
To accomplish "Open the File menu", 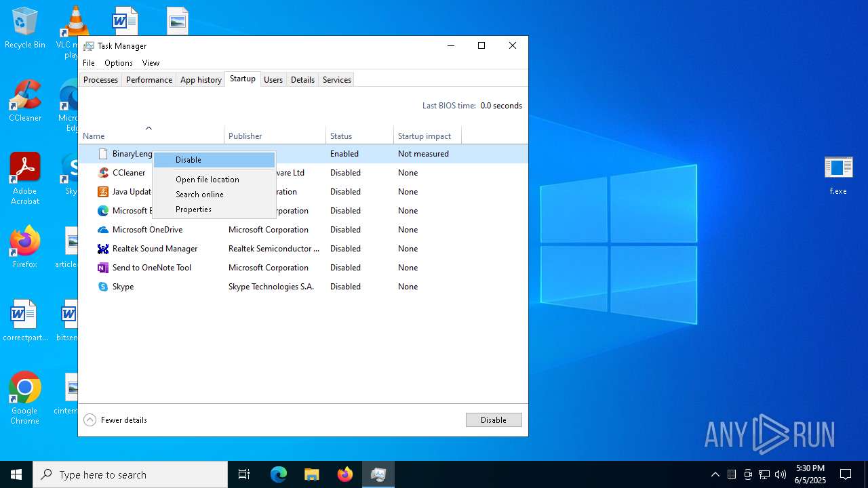I will [x=89, y=63].
